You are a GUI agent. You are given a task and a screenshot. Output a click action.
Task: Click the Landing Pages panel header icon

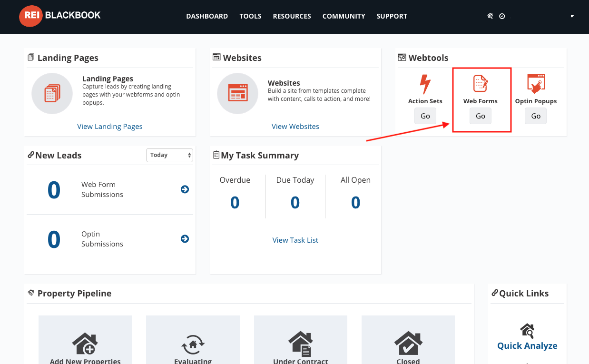point(31,58)
